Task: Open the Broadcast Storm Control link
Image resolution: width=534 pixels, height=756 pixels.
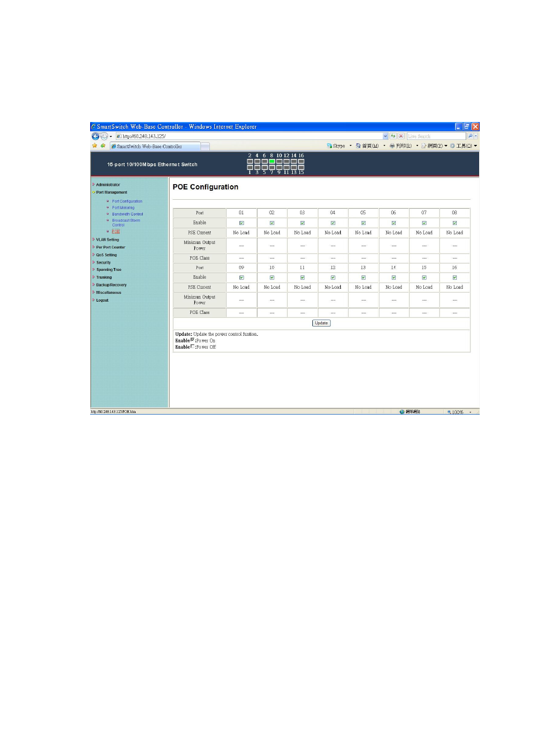Action: click(x=126, y=223)
